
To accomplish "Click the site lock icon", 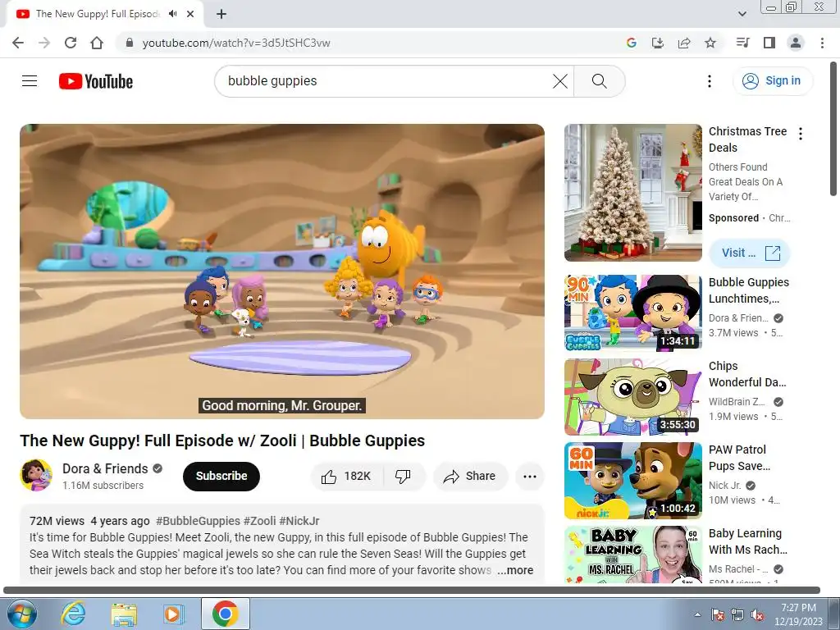I will pyautogui.click(x=129, y=43).
